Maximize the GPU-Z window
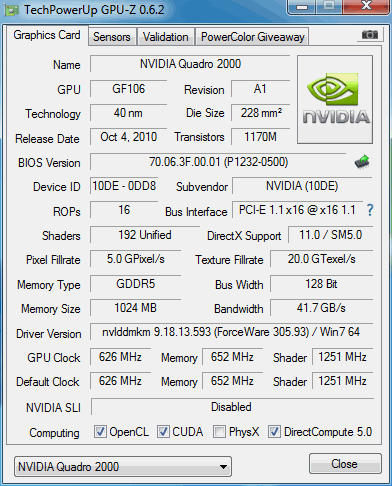Viewport: 392px width, 486px height. (329, 7)
